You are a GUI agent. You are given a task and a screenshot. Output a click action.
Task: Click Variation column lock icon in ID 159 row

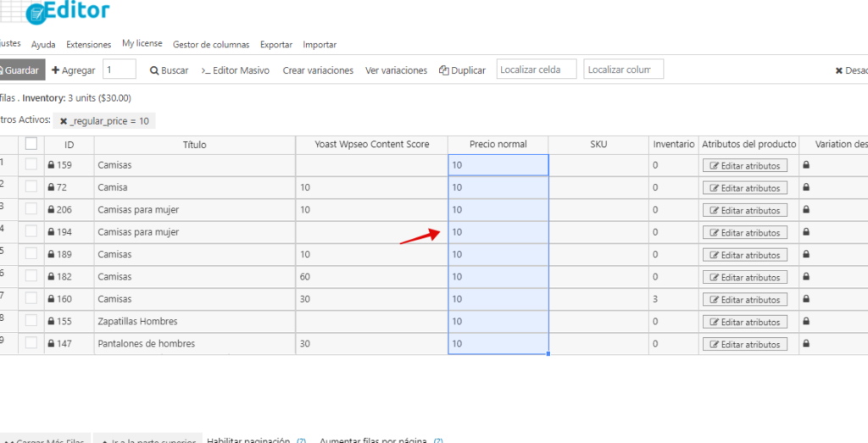click(x=806, y=164)
